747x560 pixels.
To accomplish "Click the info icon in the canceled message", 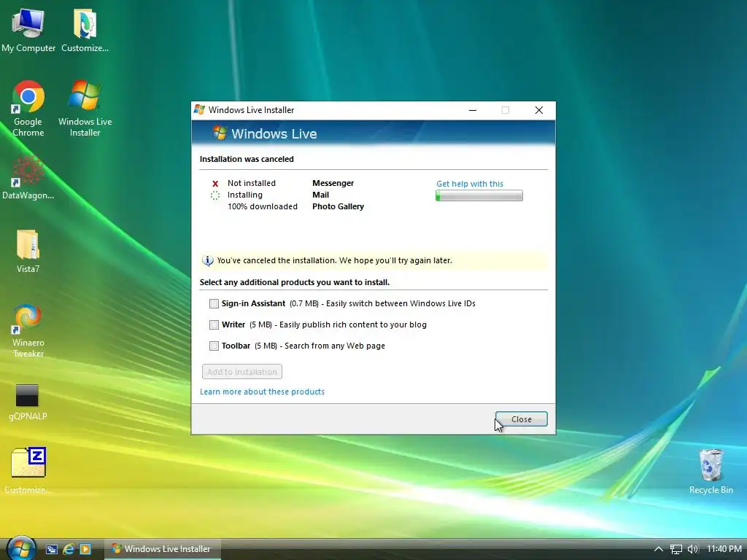I will click(208, 260).
